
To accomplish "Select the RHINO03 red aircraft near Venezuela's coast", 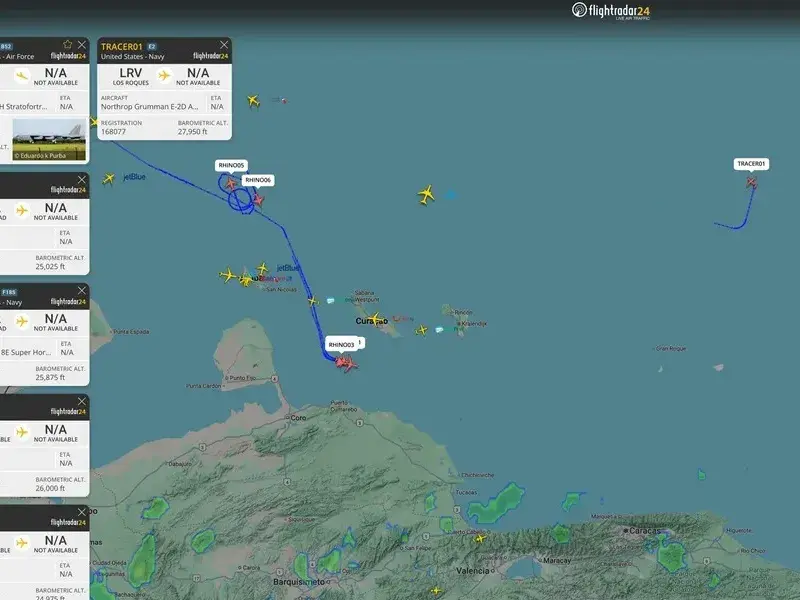I will [346, 363].
